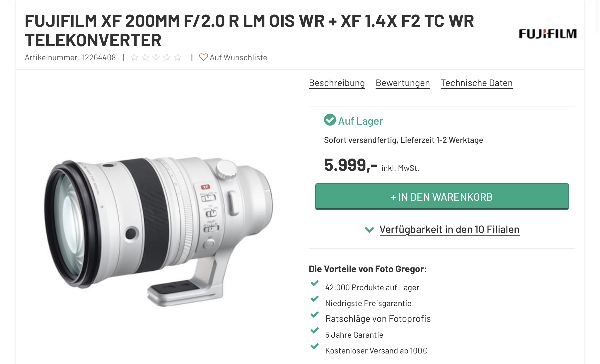The width and height of the screenshot is (600, 364).
Task: Click the checkmark beside 42.000 Produkte auf Lager
Action: click(315, 283)
